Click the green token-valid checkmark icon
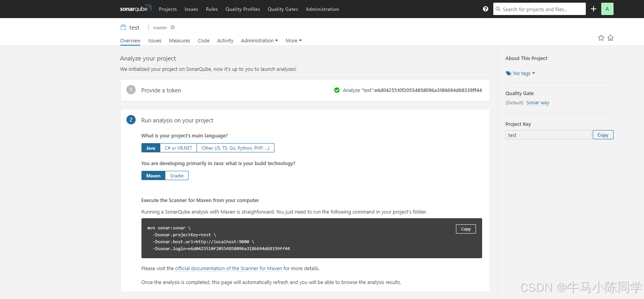The image size is (644, 299). [x=337, y=90]
